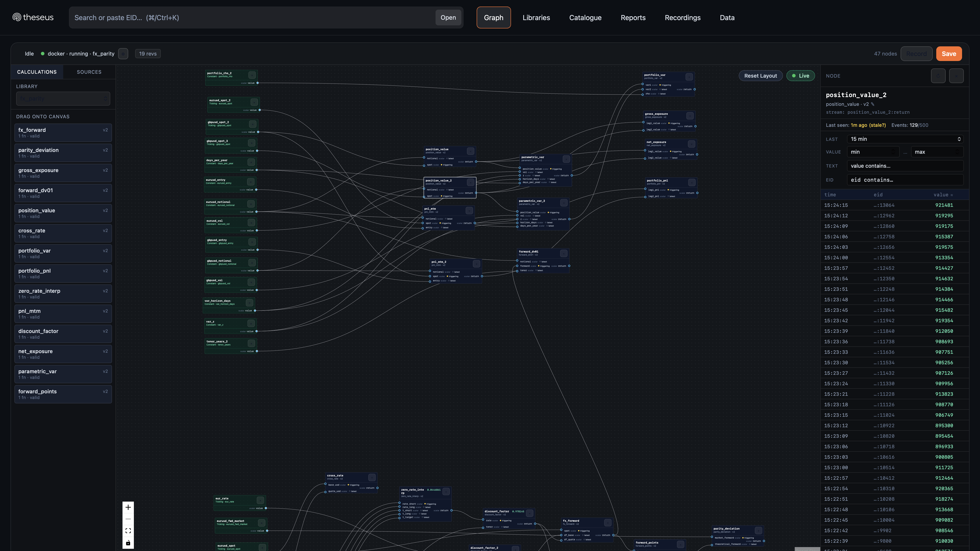Screen dimensions: 980x551
Task: Select the fx_forward library card
Action: coord(63,133)
